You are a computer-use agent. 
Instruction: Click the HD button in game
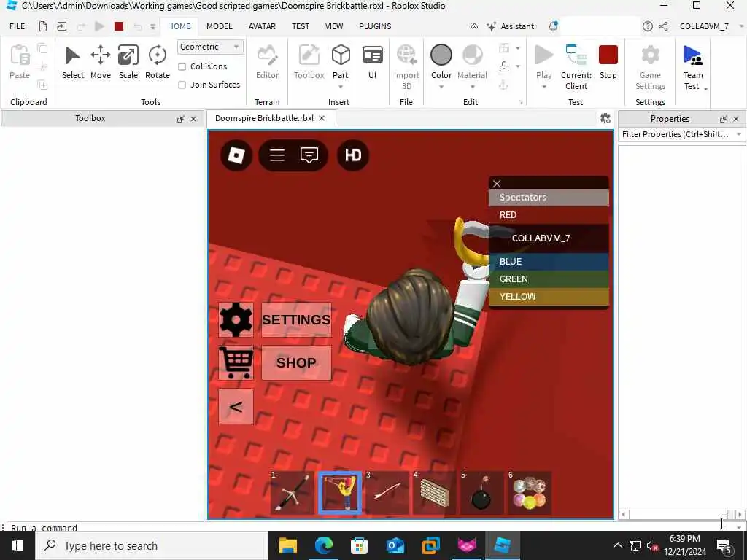[x=353, y=155]
